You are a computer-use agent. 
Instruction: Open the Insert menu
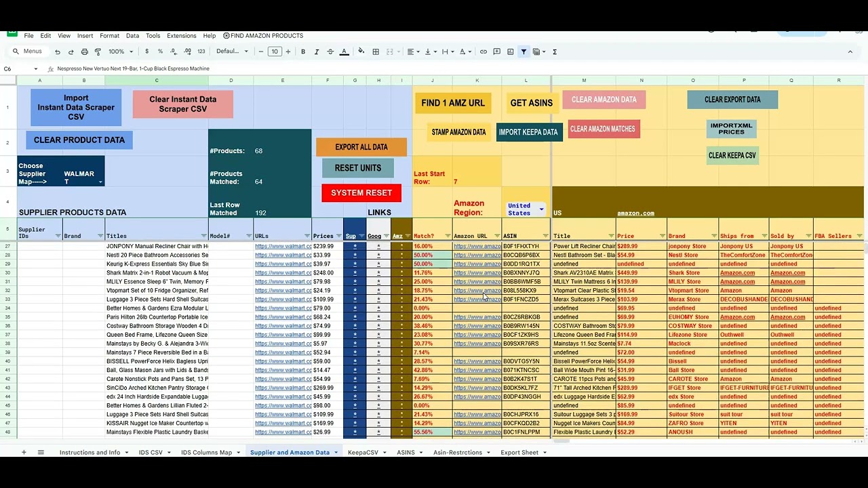[85, 36]
